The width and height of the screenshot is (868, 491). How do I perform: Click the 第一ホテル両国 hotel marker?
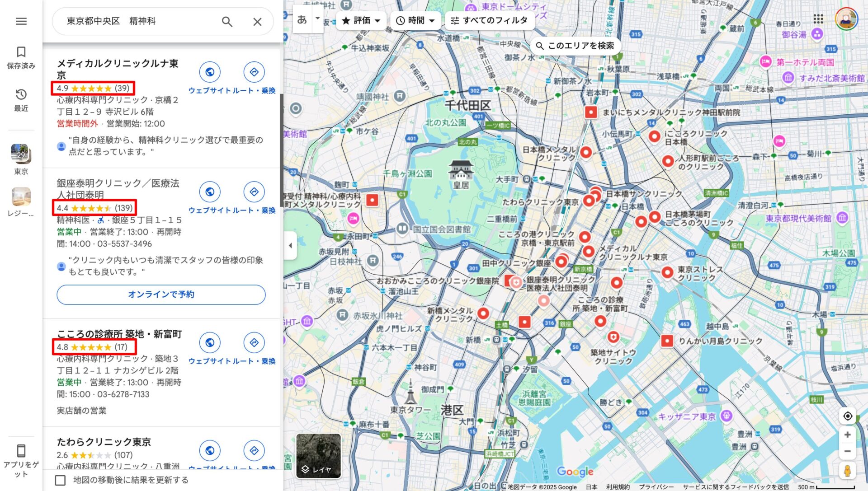(765, 62)
